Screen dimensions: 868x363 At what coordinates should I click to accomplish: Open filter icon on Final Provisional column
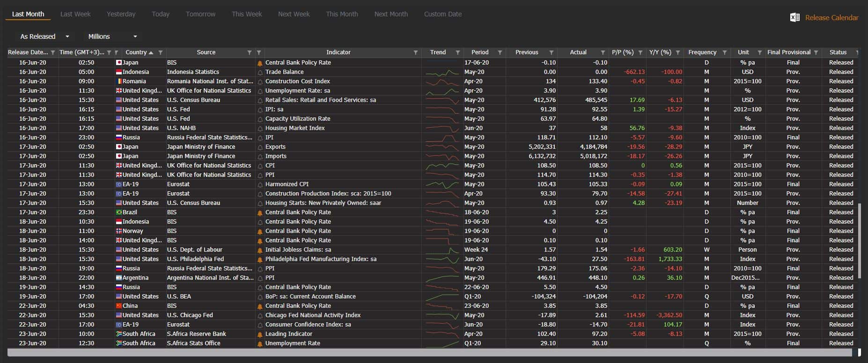tap(816, 52)
